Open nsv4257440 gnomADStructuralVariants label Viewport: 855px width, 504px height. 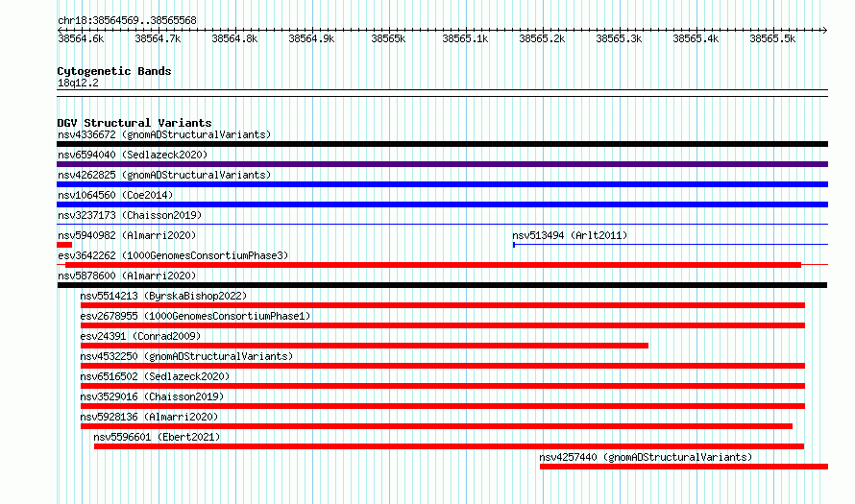click(646, 457)
